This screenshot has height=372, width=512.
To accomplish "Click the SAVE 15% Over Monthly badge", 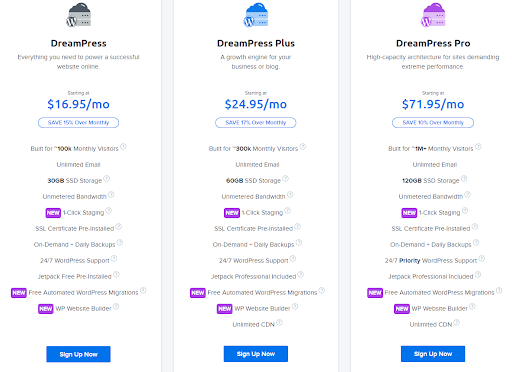I will click(78, 123).
